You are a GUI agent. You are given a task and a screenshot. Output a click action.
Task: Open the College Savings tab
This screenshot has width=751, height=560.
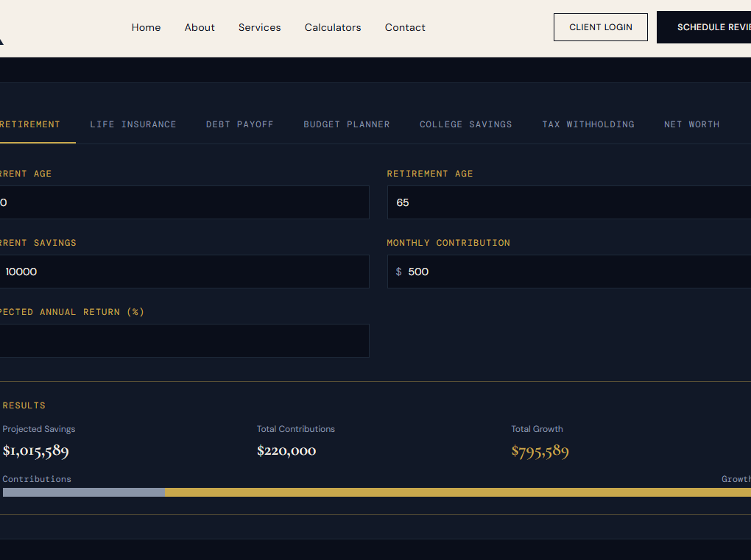[465, 124]
